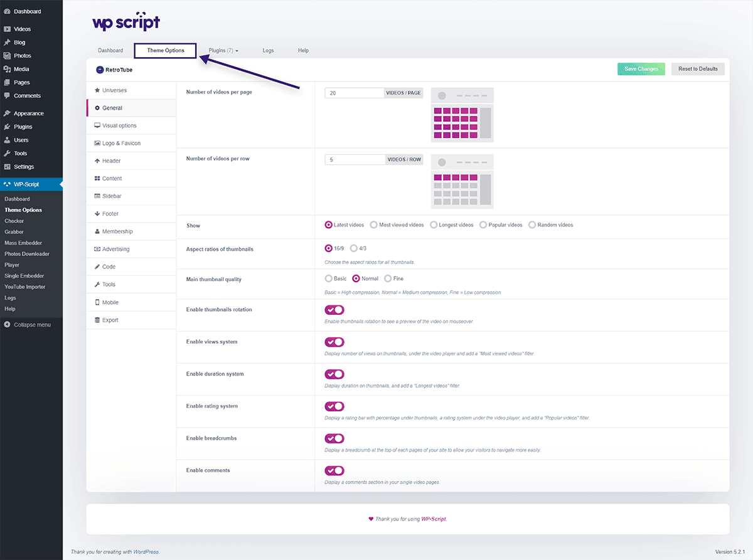
Task: Open Grabber in WP-Script submenu
Action: pos(14,232)
